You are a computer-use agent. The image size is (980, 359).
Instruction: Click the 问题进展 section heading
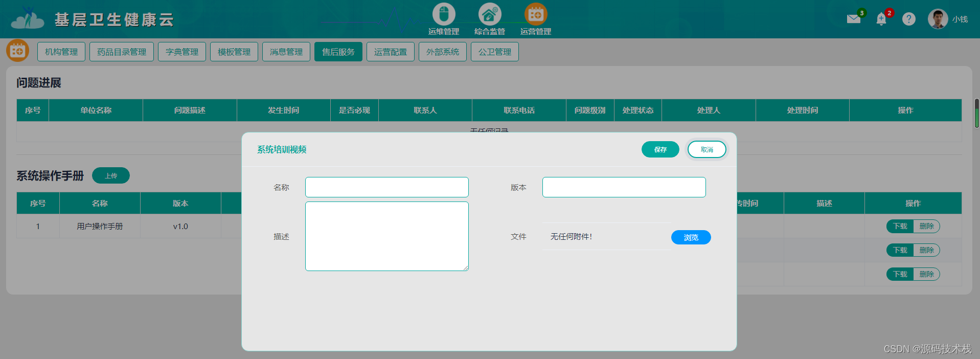point(39,83)
